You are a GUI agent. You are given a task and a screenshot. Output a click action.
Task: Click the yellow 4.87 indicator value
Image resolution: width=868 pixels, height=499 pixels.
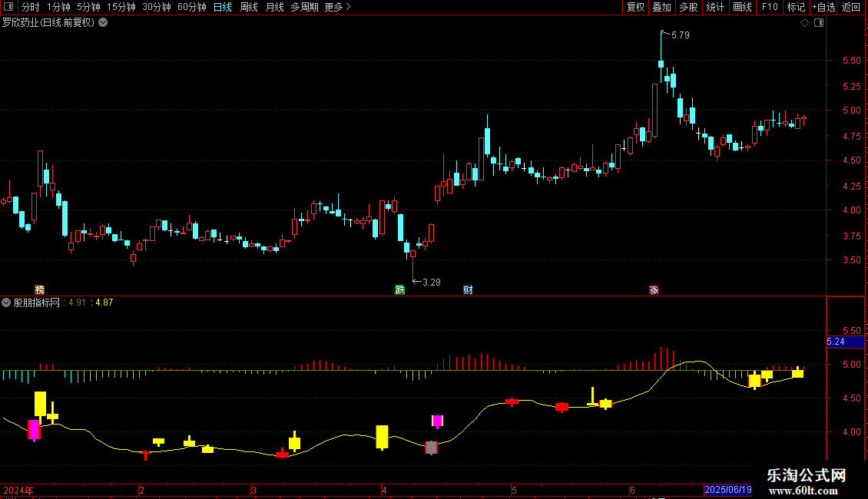coord(104,302)
